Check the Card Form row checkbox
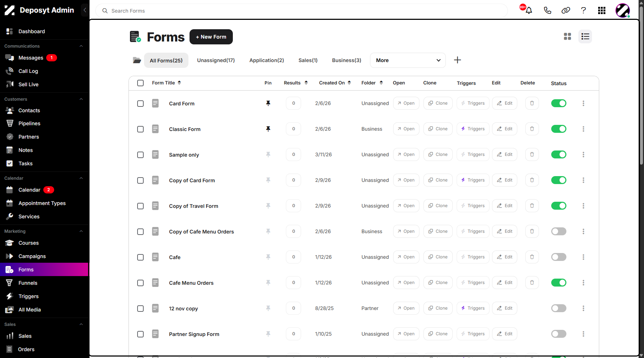Viewport: 644px width, 358px height. click(x=140, y=104)
